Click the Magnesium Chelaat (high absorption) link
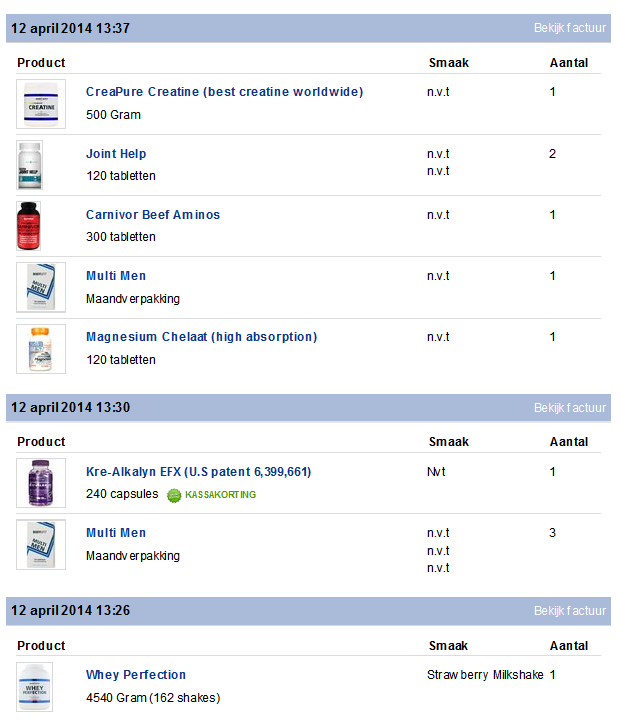The image size is (636, 723). [201, 337]
